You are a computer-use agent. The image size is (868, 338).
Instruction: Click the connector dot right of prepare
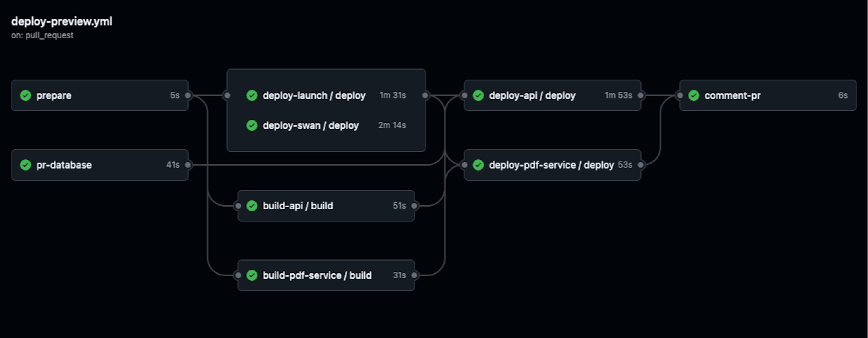[x=188, y=95]
